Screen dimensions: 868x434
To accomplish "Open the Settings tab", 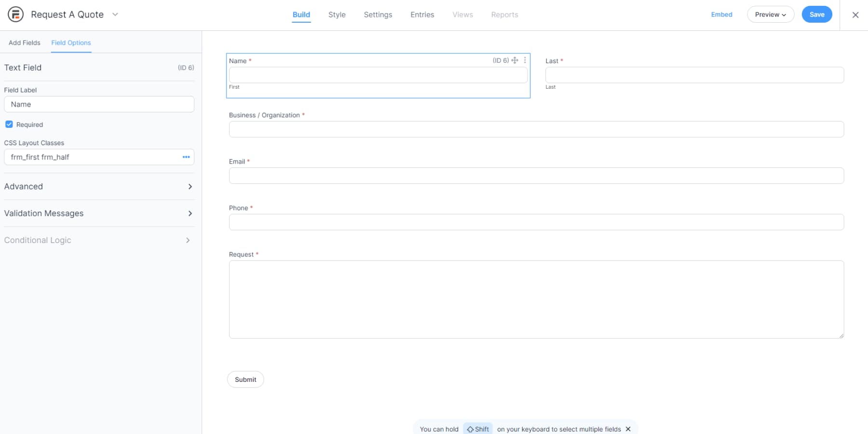I will [x=378, y=14].
